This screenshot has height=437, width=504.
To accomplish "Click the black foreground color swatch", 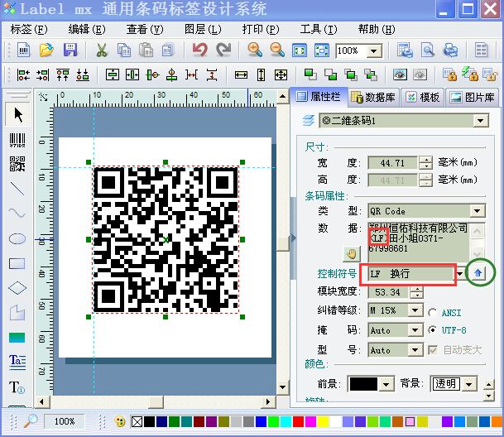I will 363,384.
